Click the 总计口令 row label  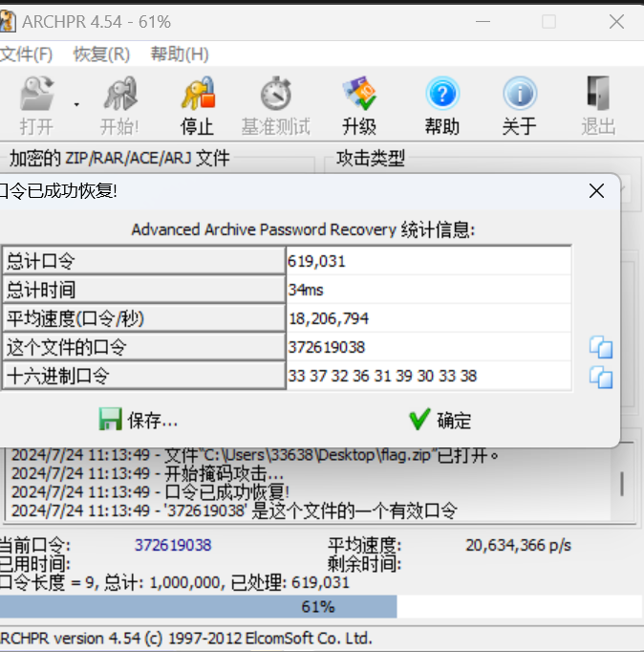pyautogui.click(x=143, y=261)
